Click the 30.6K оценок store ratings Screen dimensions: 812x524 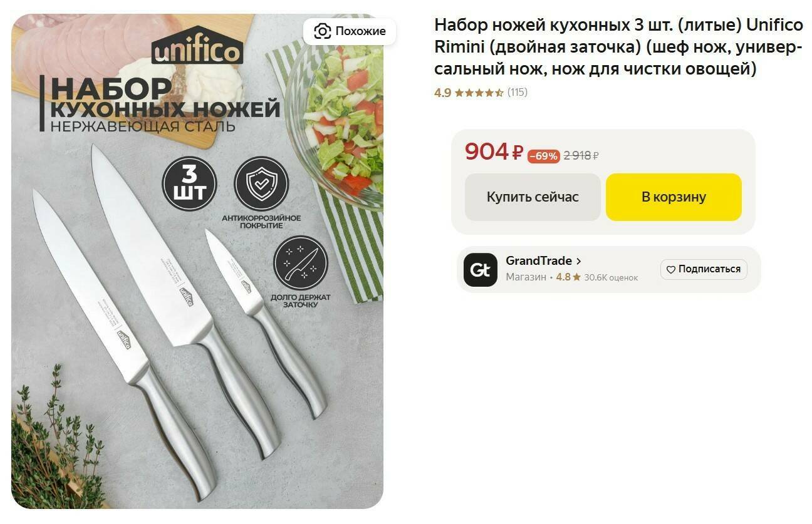click(x=611, y=278)
